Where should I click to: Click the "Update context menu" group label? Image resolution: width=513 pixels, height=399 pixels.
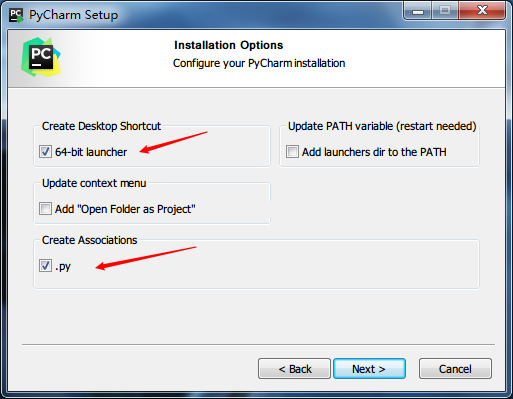pyautogui.click(x=94, y=183)
